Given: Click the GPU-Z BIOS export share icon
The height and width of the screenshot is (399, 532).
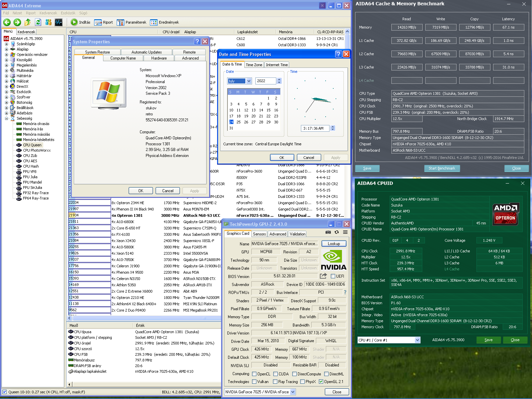Looking at the screenshot, I should pyautogui.click(x=323, y=276).
